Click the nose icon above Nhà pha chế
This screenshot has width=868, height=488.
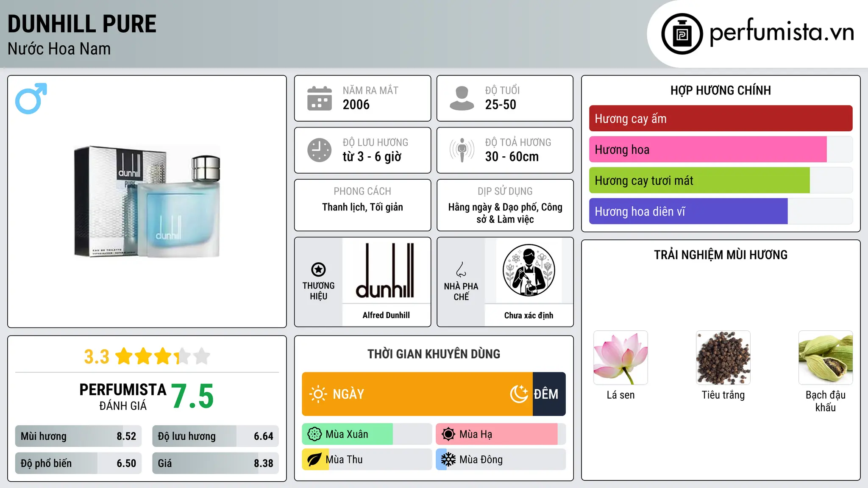pyautogui.click(x=461, y=269)
